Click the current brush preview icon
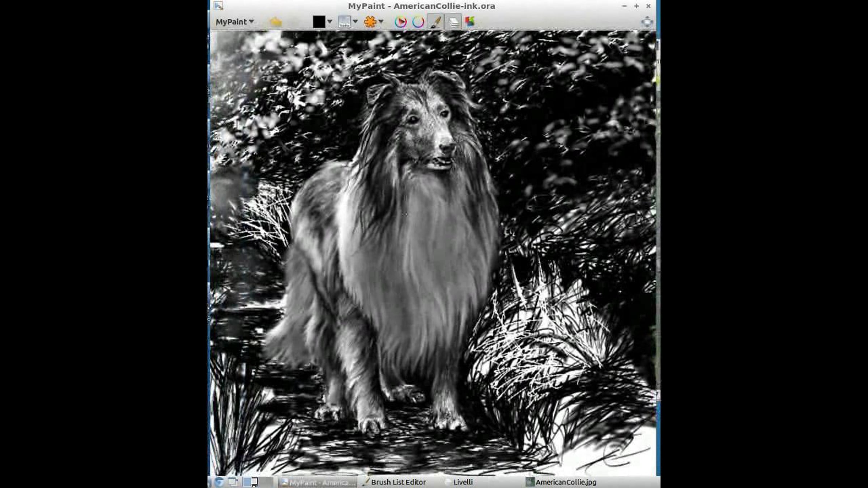868x488 pixels. [x=344, y=22]
